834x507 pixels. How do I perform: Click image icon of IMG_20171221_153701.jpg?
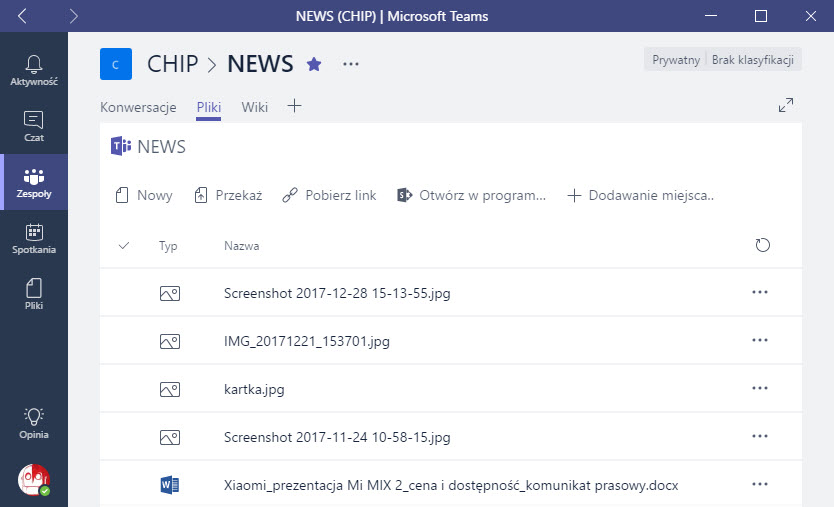click(x=170, y=341)
